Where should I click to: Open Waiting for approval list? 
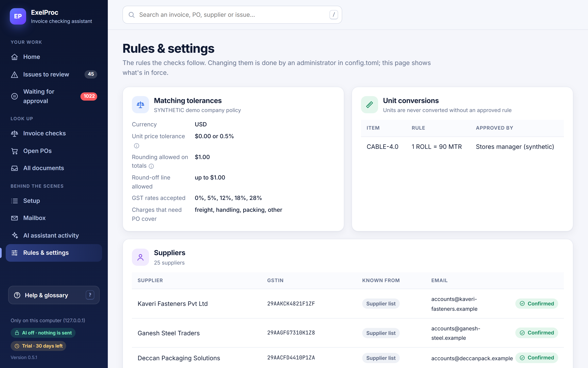tap(54, 96)
